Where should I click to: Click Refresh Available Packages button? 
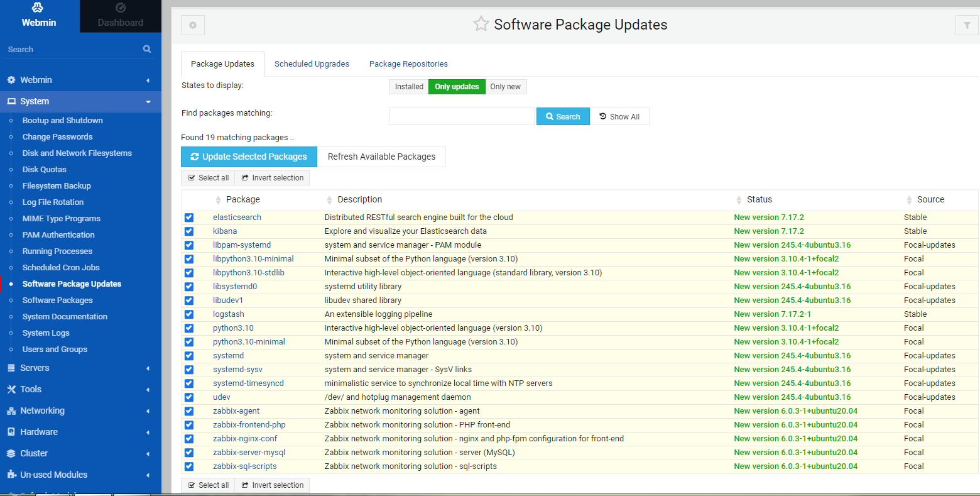coord(381,157)
